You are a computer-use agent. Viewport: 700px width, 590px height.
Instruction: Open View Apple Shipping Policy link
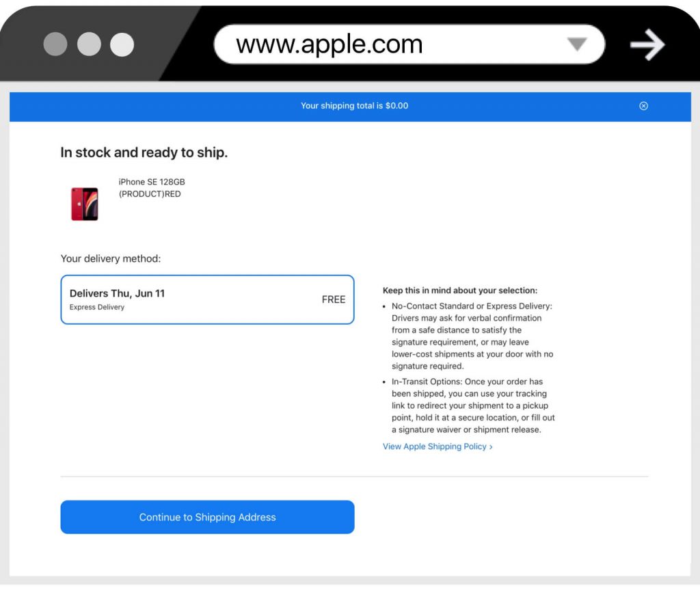pos(437,446)
